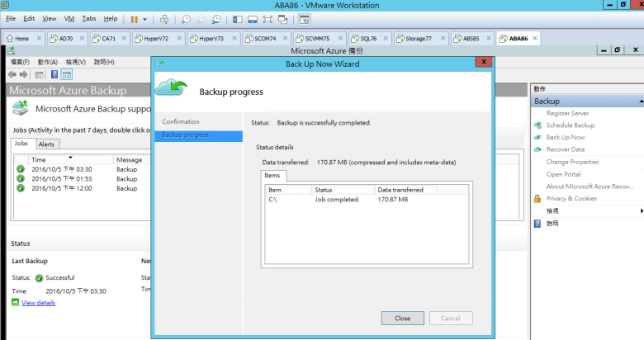Click the VMware pause virtual machine icon
The width and height of the screenshot is (644, 340).
click(x=134, y=18)
